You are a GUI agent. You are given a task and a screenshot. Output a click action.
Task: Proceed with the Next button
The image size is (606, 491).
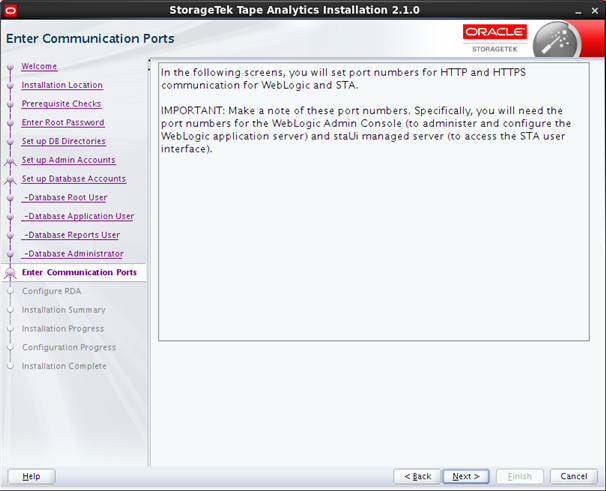coord(466,476)
